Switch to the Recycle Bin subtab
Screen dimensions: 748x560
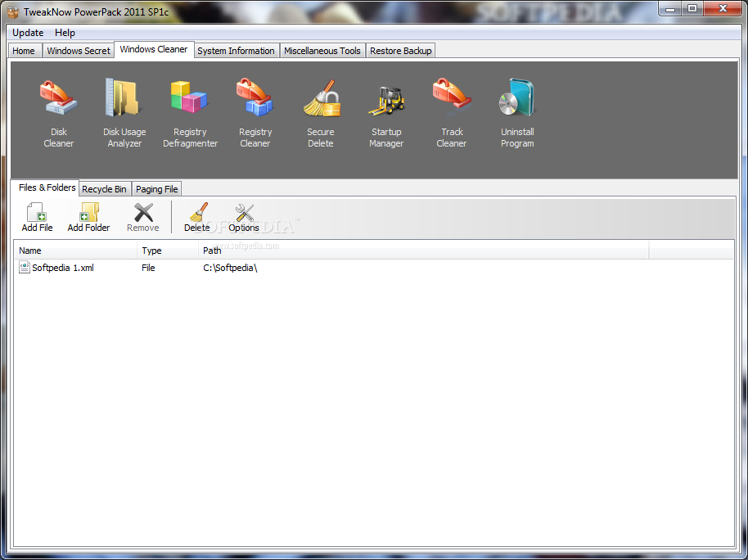click(x=104, y=189)
